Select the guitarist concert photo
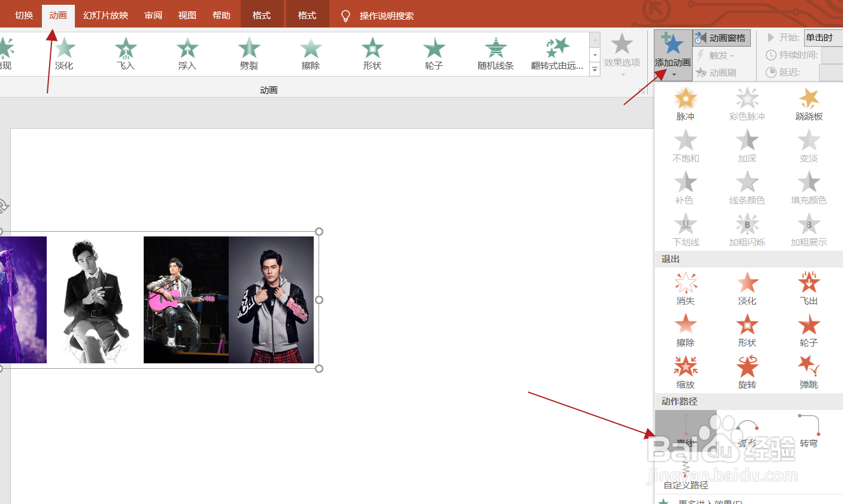 (186, 300)
